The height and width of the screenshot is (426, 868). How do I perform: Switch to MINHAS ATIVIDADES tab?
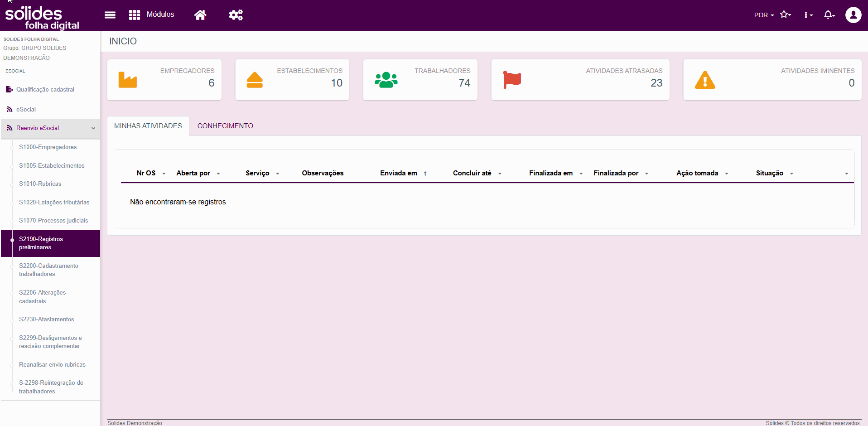coord(148,126)
